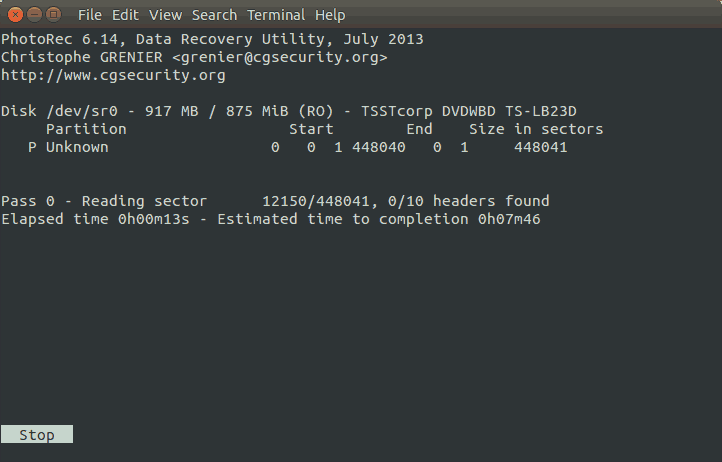Open the Search menu

coord(214,15)
